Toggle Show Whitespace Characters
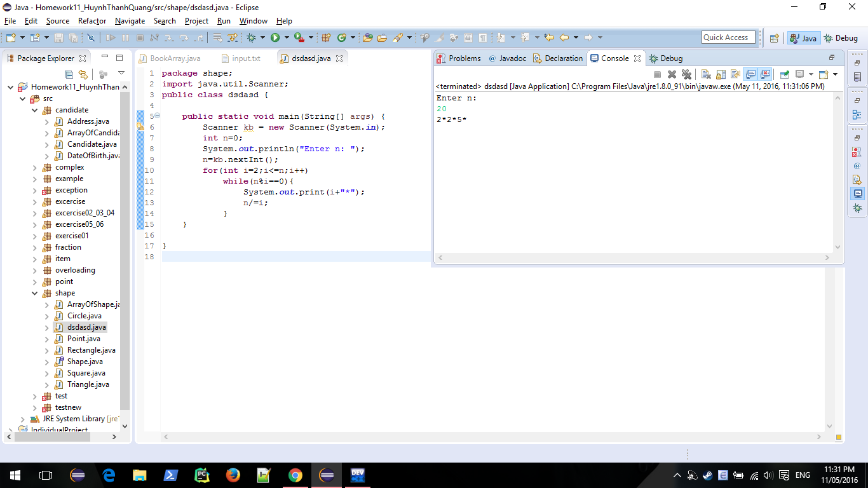This screenshot has height=488, width=868. pyautogui.click(x=482, y=37)
